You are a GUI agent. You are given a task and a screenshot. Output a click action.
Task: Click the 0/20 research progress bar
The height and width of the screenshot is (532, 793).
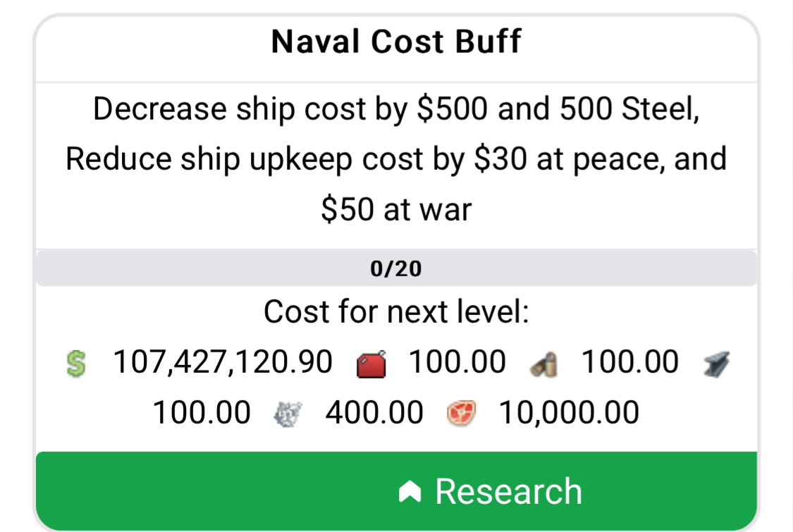pos(396,268)
